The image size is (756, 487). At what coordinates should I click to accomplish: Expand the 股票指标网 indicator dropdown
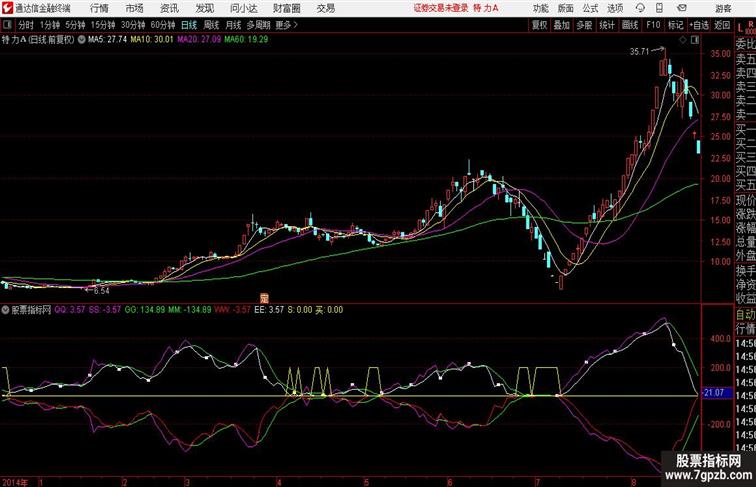5,310
